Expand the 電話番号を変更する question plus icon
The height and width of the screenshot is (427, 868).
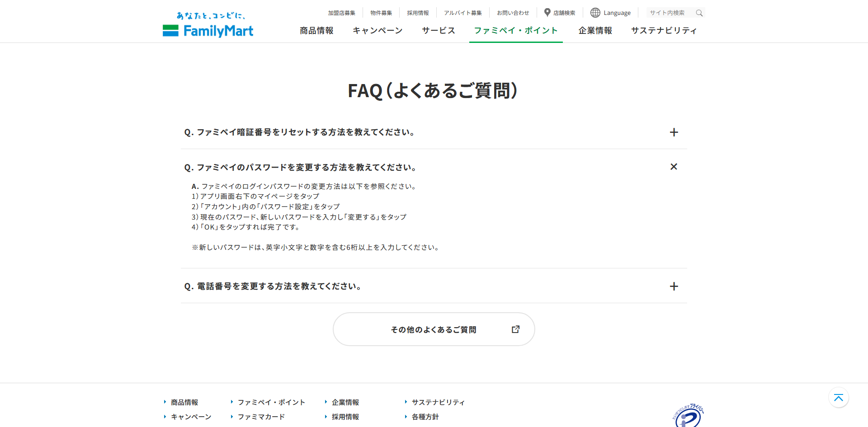[674, 286]
